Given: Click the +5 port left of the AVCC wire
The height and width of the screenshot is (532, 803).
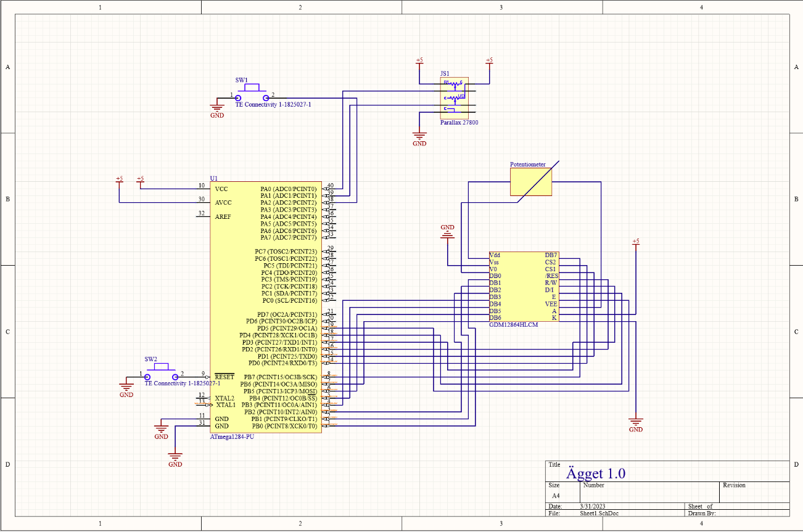Looking at the screenshot, I should pyautogui.click(x=119, y=180).
